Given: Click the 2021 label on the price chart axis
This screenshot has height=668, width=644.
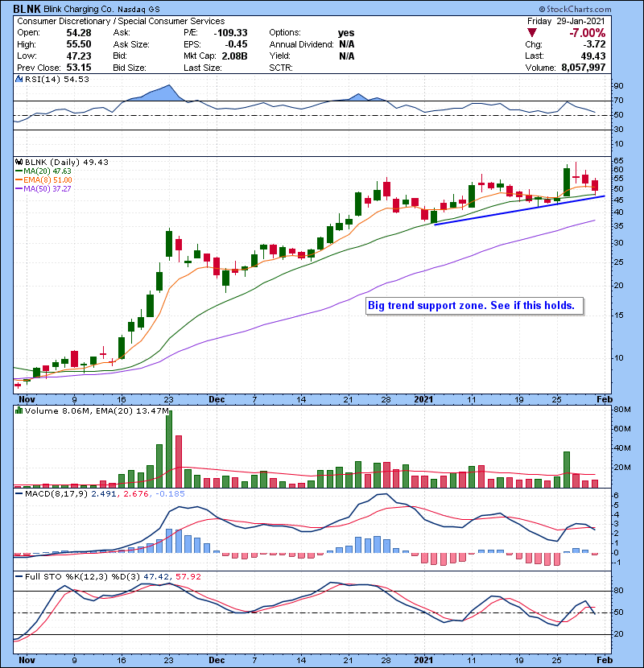Looking at the screenshot, I should [423, 400].
